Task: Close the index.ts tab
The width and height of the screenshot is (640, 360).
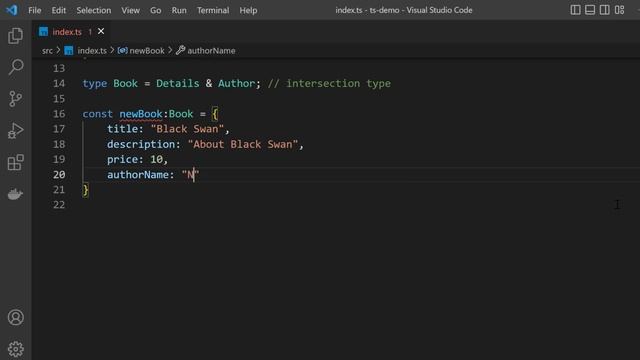Action: 101,31
